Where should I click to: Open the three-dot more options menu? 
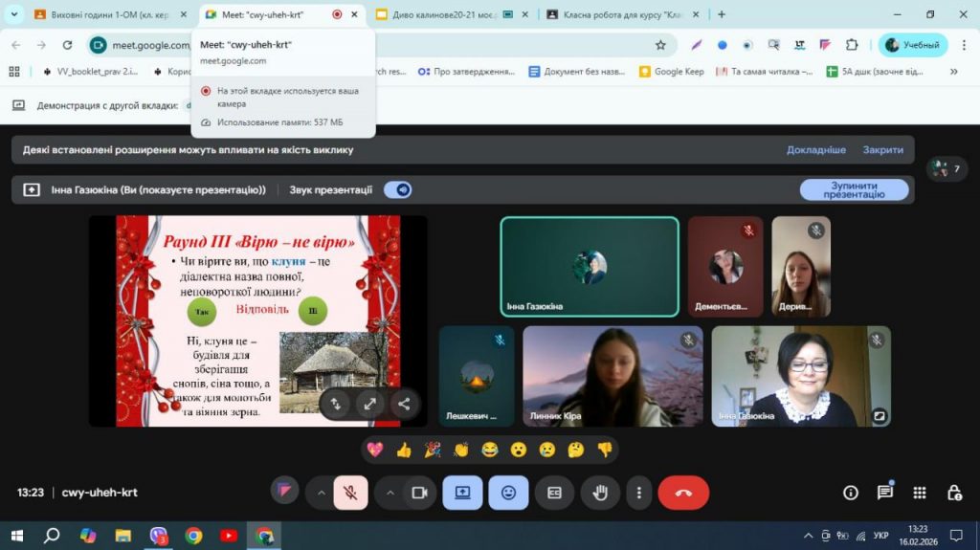[638, 493]
